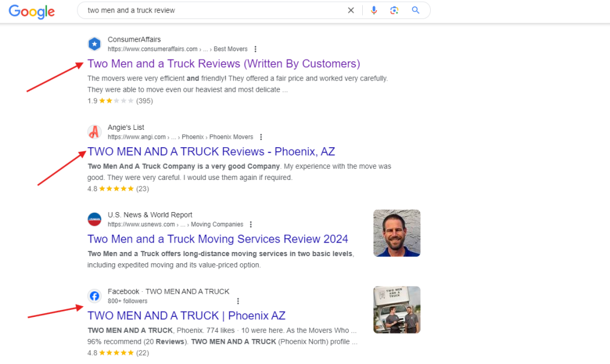The image size is (610, 364).
Task: Start voice search with microphone icon
Action: click(374, 10)
